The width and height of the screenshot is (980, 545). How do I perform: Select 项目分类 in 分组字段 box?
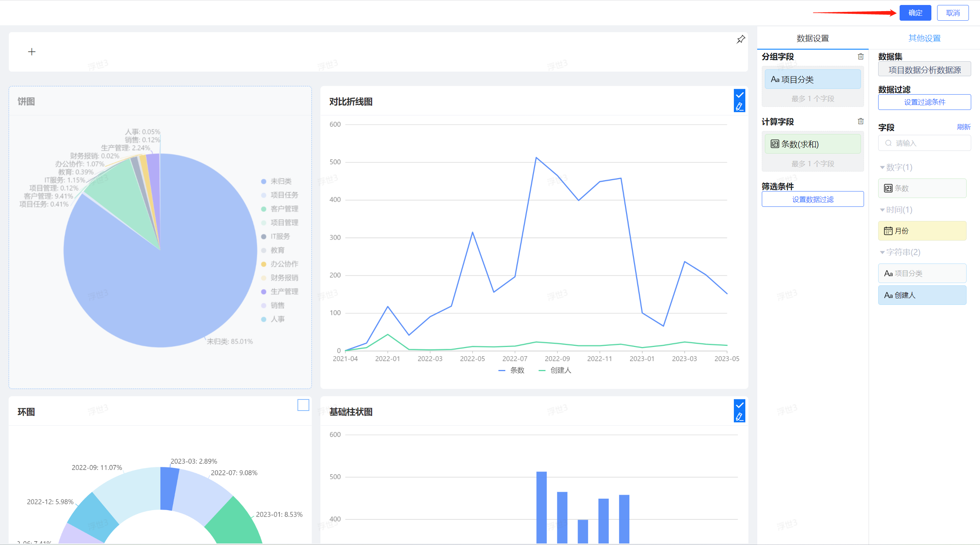(x=813, y=79)
